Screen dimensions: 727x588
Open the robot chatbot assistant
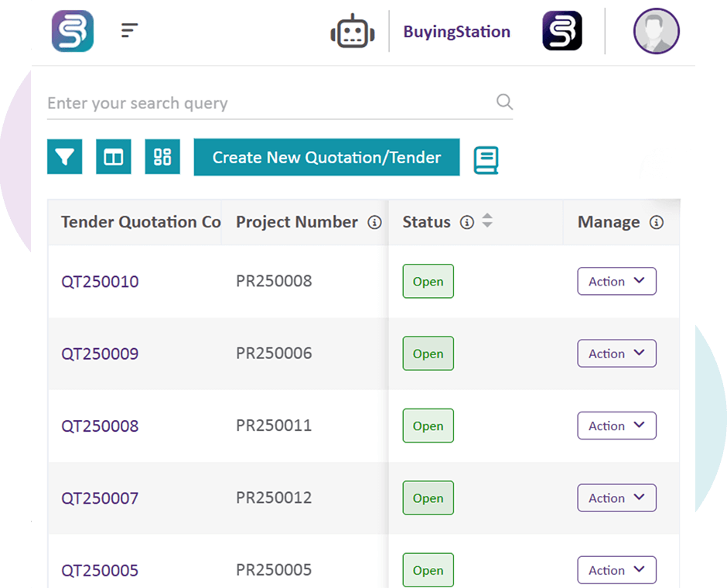pyautogui.click(x=353, y=32)
